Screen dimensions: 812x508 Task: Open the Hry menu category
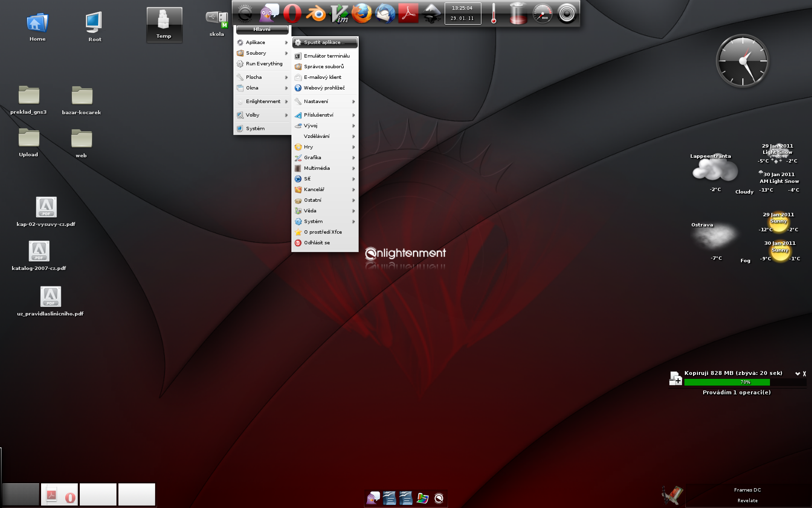[x=325, y=147]
